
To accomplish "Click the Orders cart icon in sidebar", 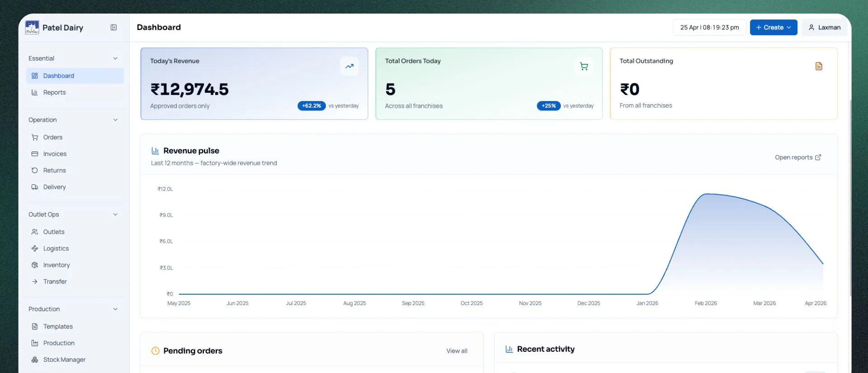I will point(35,137).
